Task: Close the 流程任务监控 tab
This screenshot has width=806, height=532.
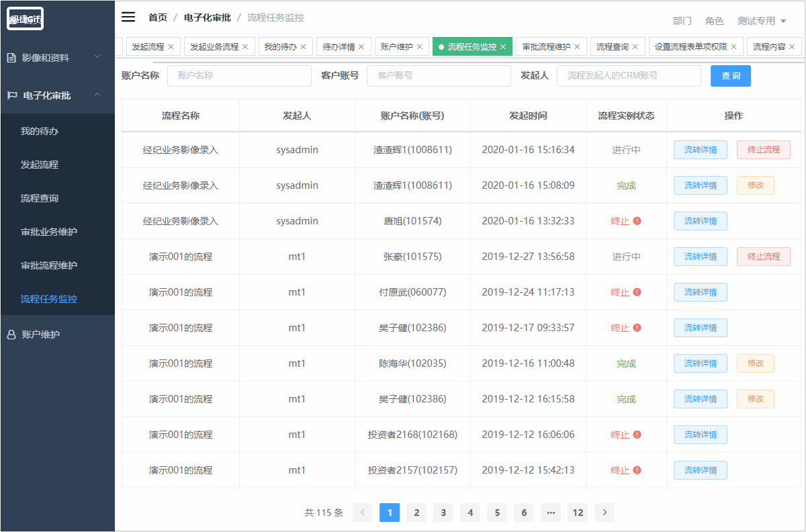Action: click(503, 47)
